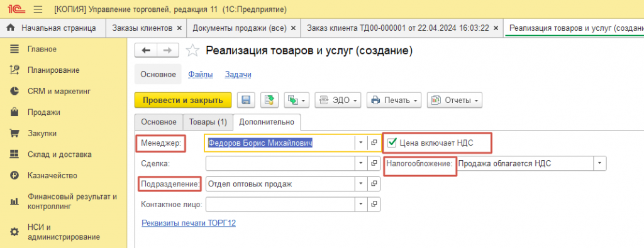Click the Подразделение field with Отдел оптовых продаж
The image size is (644, 248).
point(280,183)
